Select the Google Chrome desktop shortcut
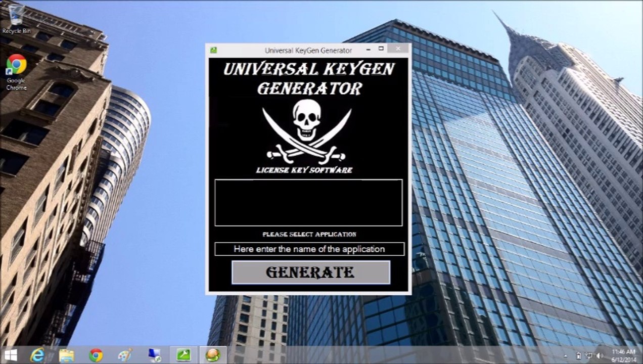The image size is (643, 364). click(16, 73)
